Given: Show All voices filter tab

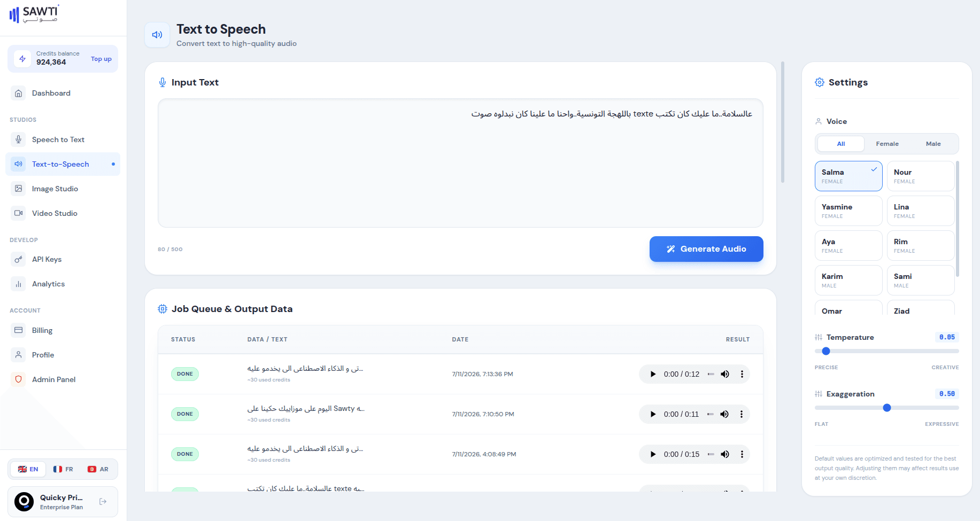Looking at the screenshot, I should click(841, 144).
